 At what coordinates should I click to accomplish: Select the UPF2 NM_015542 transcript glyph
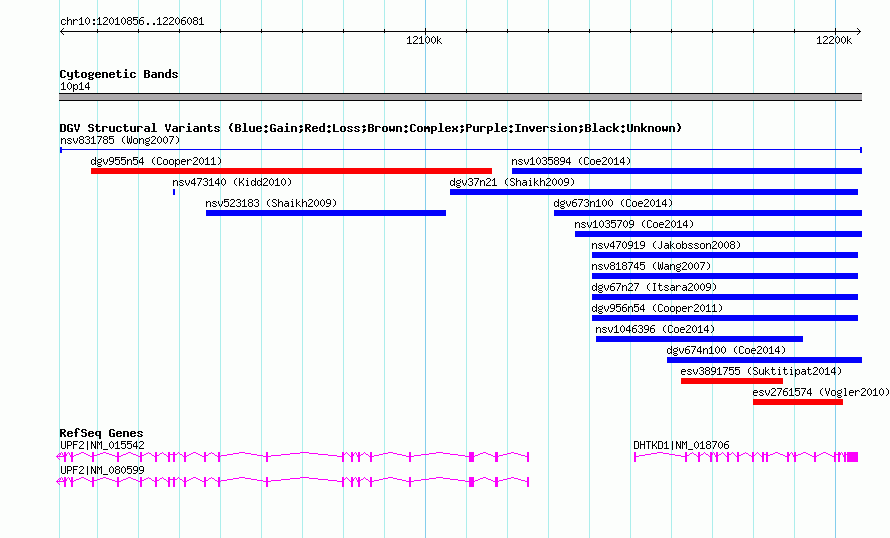click(293, 457)
